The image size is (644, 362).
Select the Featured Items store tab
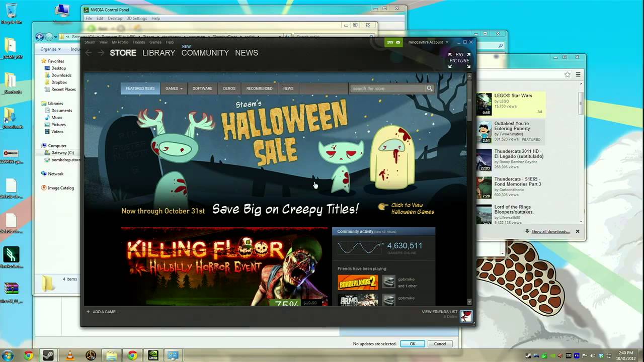140,88
